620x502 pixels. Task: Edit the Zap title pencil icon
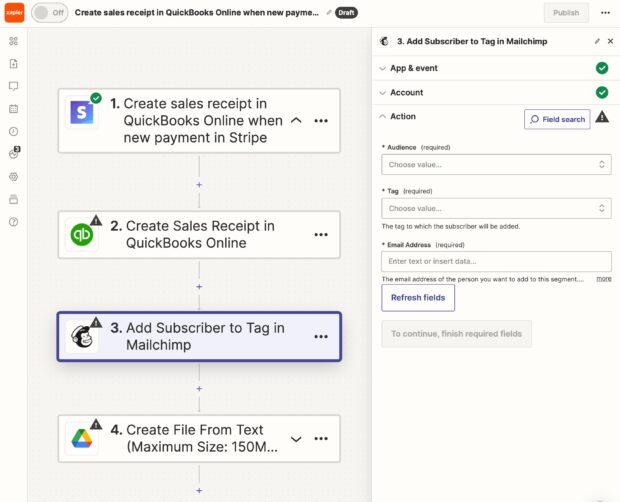click(x=329, y=13)
